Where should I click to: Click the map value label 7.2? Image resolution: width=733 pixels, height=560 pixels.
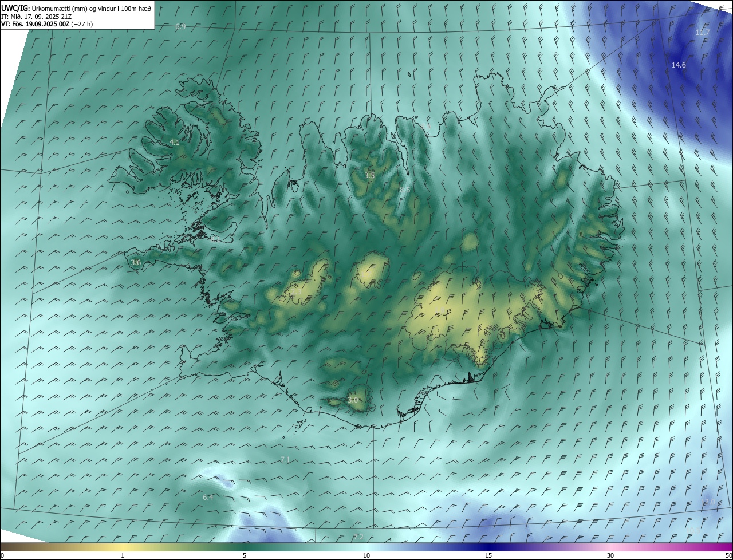tap(358, 537)
